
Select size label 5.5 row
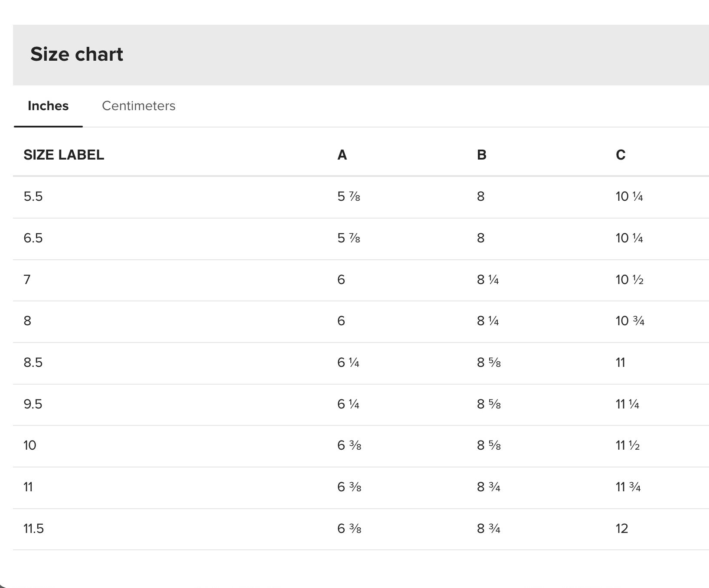(33, 196)
